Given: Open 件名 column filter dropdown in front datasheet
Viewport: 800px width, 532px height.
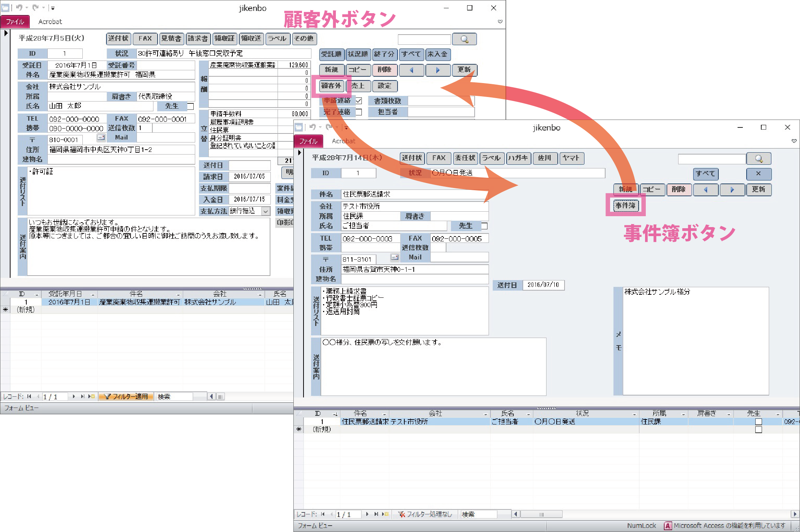Looking at the screenshot, I should (384, 414).
